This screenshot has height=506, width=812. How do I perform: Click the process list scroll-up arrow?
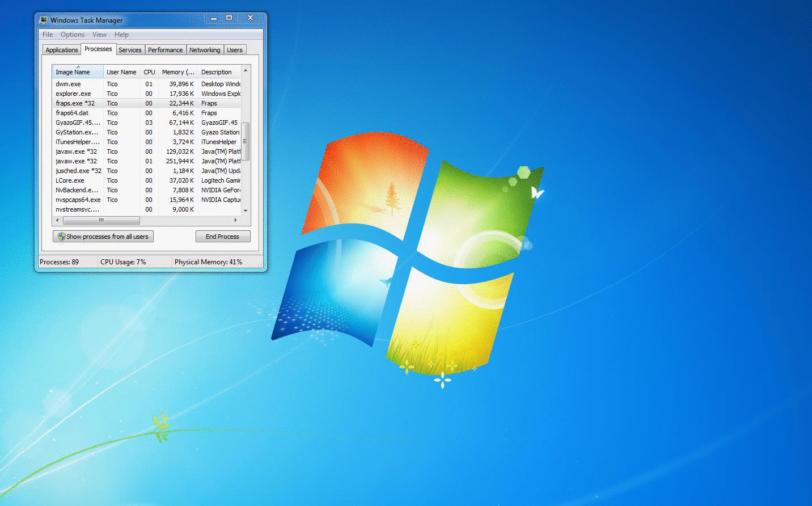tap(246, 71)
